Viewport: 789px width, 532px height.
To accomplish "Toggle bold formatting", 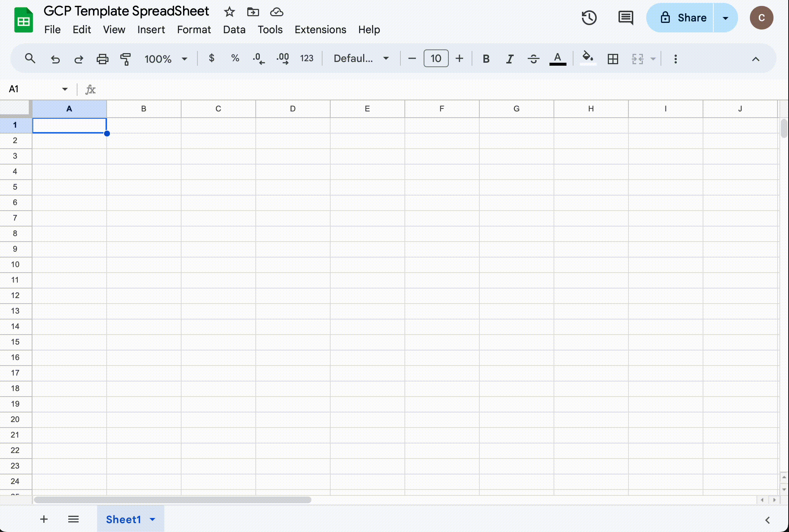I will pyautogui.click(x=486, y=59).
